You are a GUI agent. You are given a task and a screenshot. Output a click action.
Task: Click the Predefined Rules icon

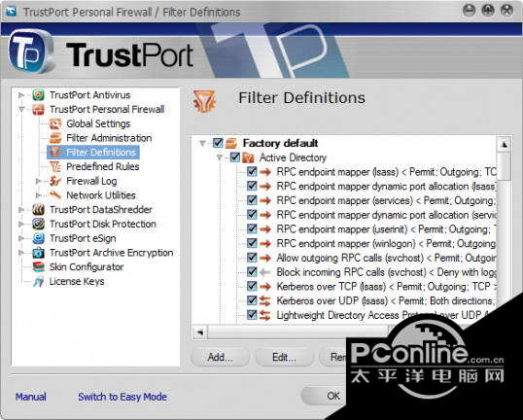click(x=55, y=167)
